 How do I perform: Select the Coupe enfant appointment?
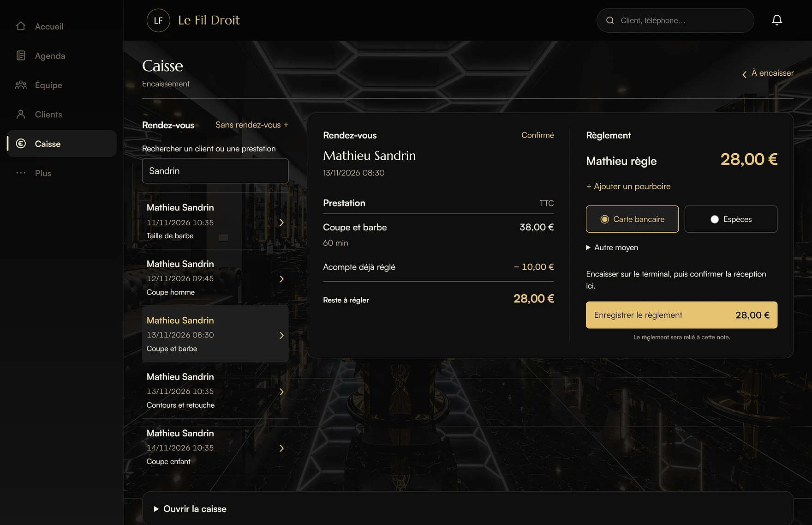pyautogui.click(x=215, y=447)
